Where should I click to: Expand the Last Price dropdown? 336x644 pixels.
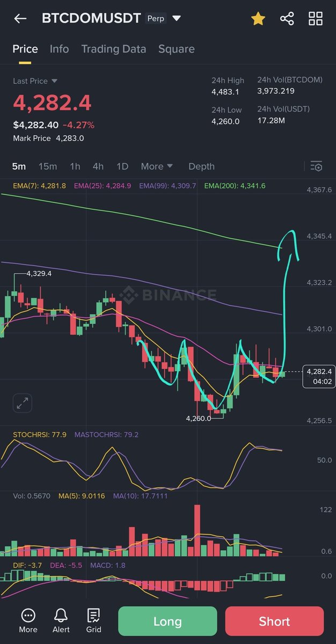point(35,81)
